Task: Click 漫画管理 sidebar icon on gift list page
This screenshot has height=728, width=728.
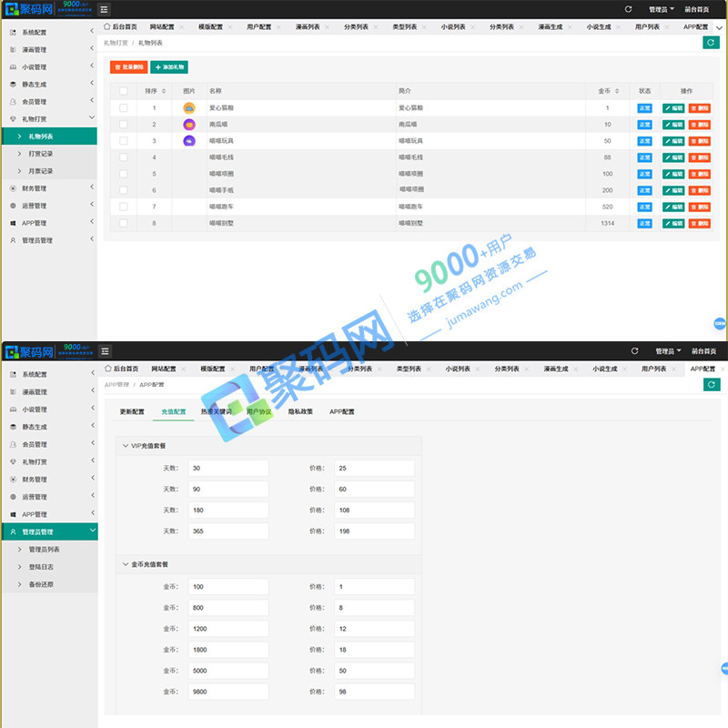Action: pos(13,50)
